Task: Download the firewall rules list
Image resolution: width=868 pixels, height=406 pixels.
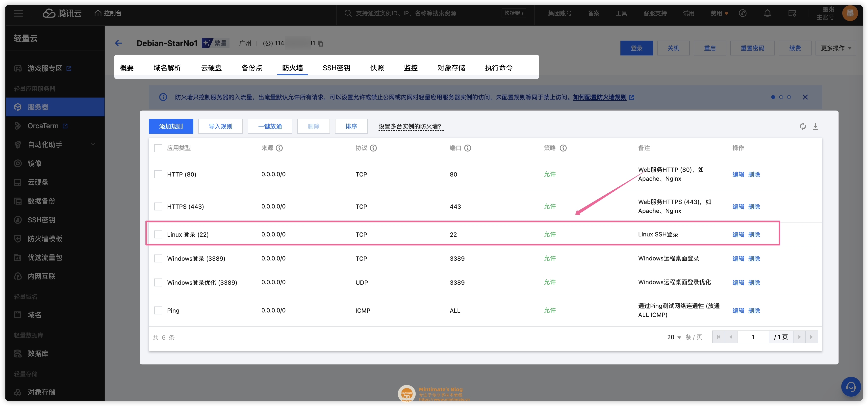Action: pos(815,126)
